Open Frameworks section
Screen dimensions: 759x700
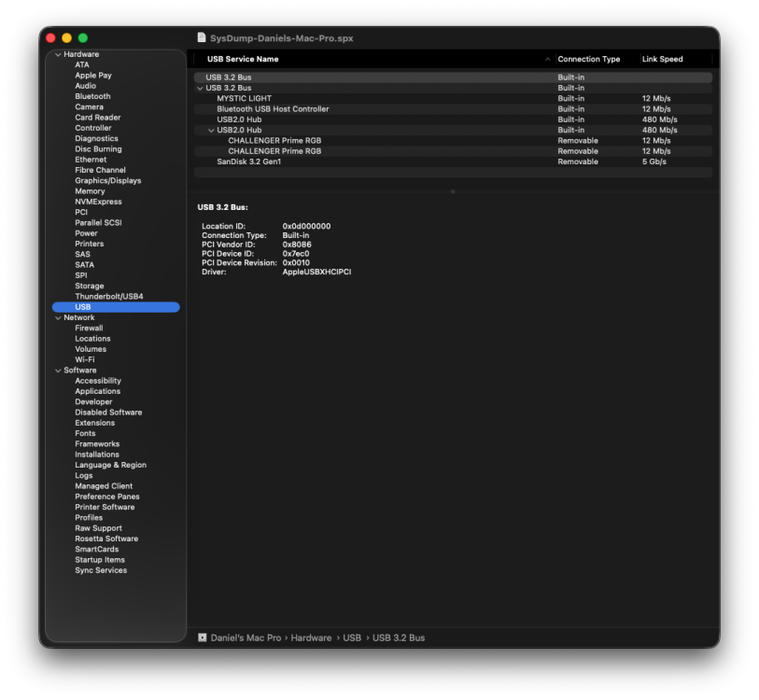97,444
